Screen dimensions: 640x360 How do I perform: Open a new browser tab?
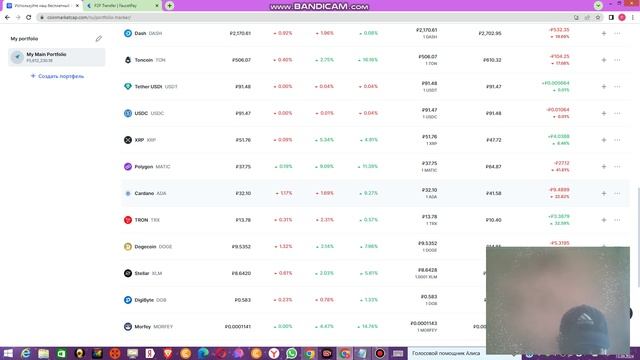[x=169, y=6]
